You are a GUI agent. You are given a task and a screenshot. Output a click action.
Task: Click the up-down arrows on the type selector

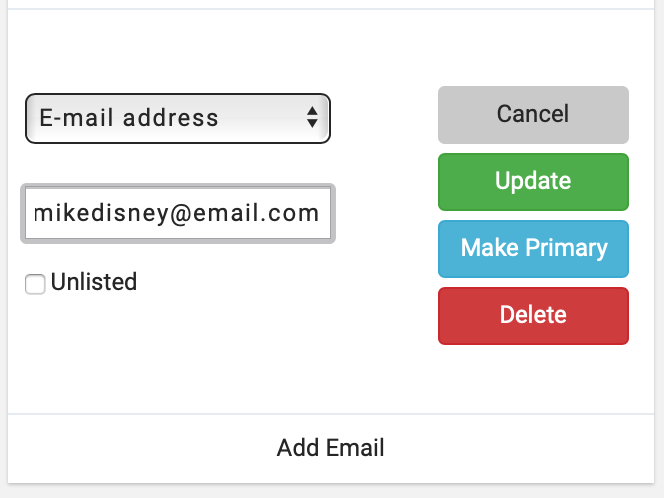click(x=312, y=118)
